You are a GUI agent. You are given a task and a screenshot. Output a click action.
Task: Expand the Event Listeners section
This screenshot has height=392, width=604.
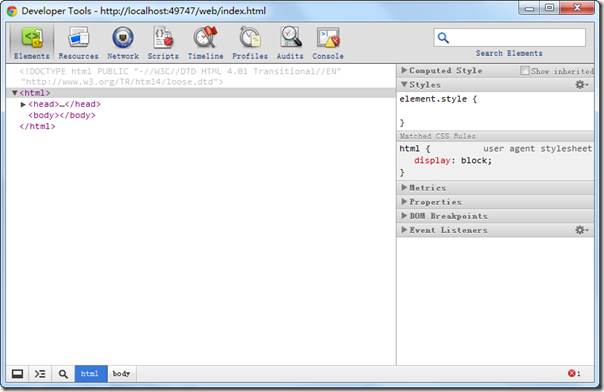click(x=404, y=230)
